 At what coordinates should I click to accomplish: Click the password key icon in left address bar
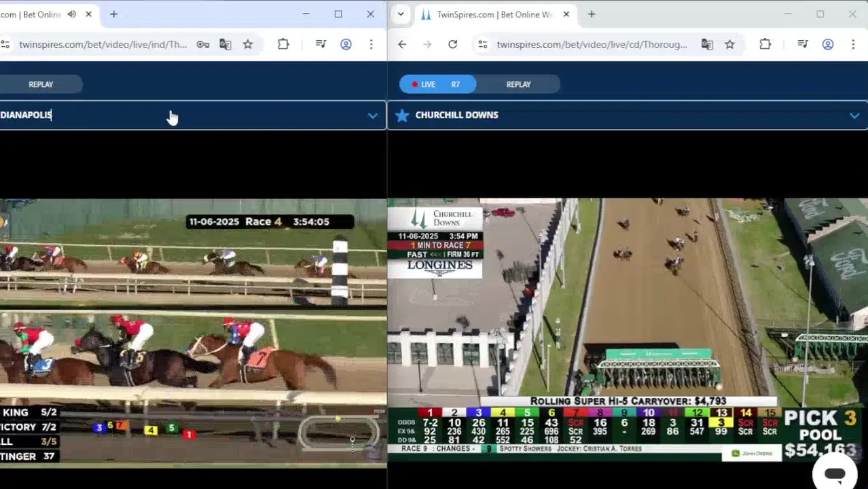click(x=203, y=45)
